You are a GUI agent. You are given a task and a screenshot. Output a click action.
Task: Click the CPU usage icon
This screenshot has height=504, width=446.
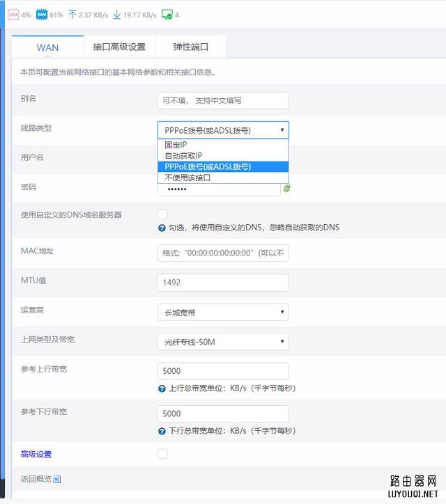(14, 15)
